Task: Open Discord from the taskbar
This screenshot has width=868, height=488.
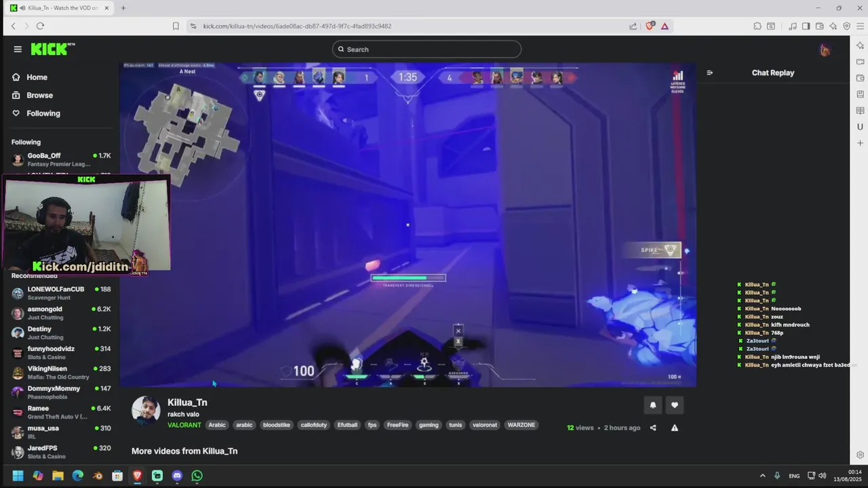Action: pos(177,476)
